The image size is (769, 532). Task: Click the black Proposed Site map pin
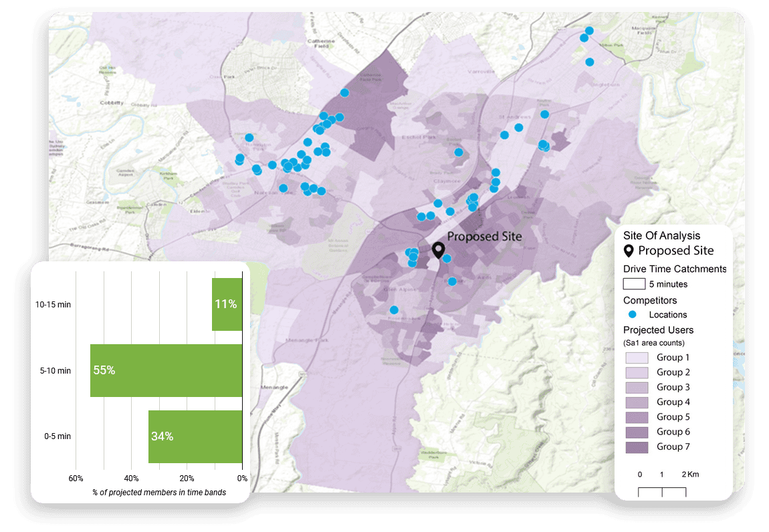439,251
